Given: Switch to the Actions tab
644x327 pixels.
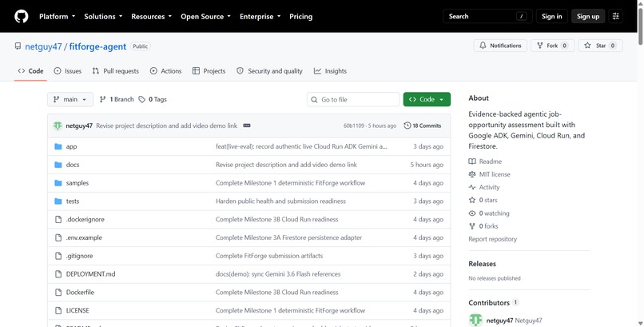Looking at the screenshot, I should point(165,71).
